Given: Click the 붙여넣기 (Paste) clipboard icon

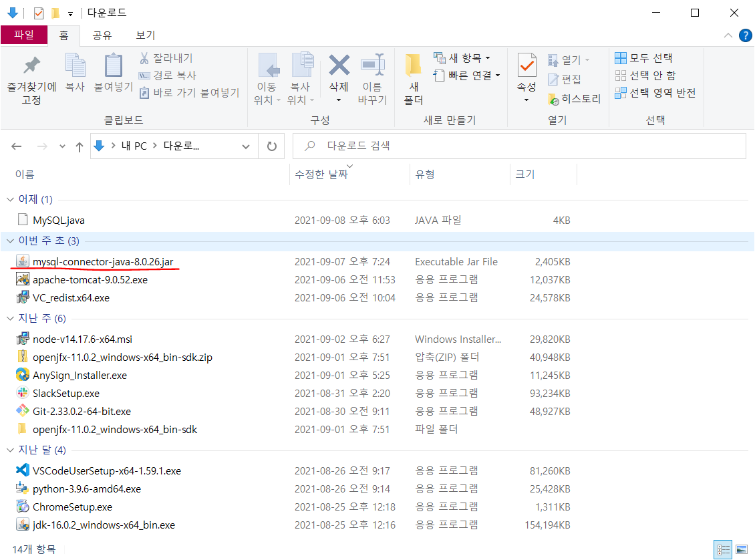Looking at the screenshot, I should (114, 65).
